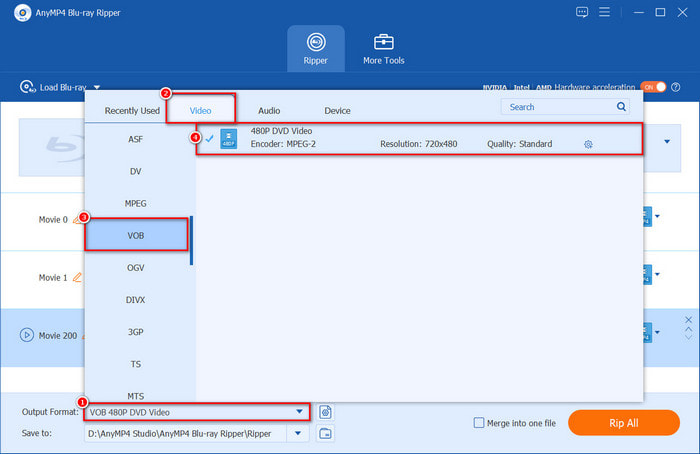Click the Save to path field

click(185, 433)
